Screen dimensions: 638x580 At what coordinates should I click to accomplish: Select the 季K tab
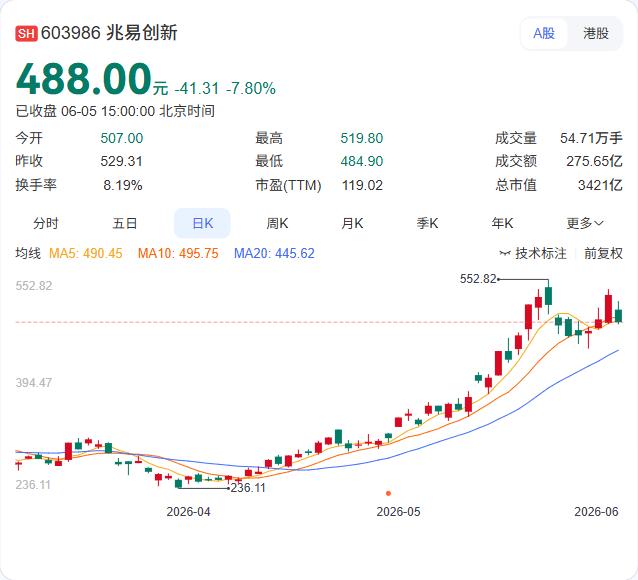[427, 223]
